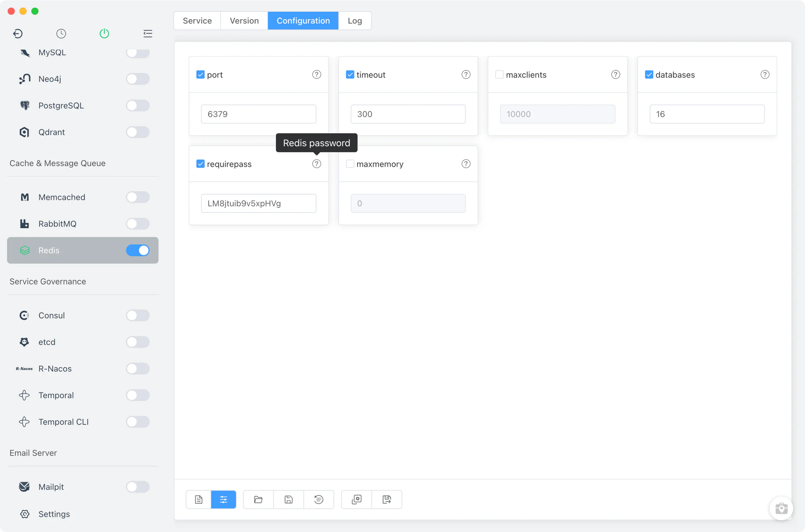Click the databases value field 16
The width and height of the screenshot is (805, 532).
(x=707, y=114)
